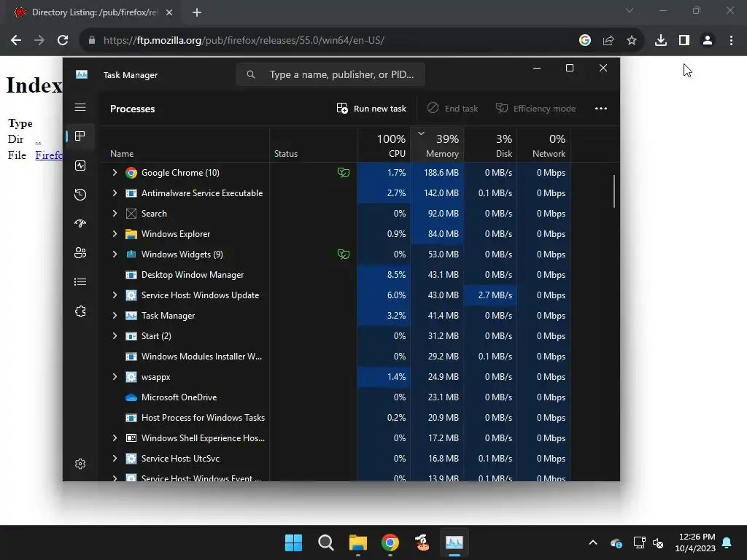The height and width of the screenshot is (560, 747).
Task: Sort by Name column header
Action: pyautogui.click(x=184, y=145)
